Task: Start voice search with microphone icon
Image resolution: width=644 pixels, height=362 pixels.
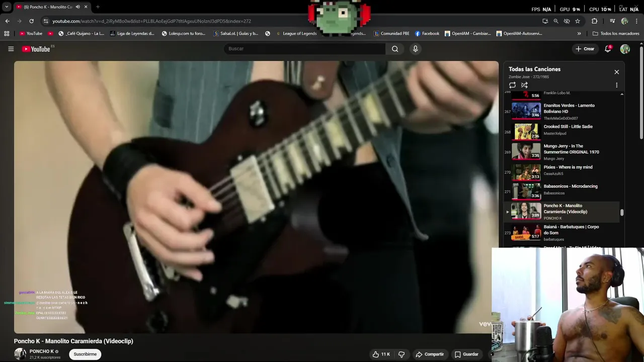Action: click(x=415, y=49)
